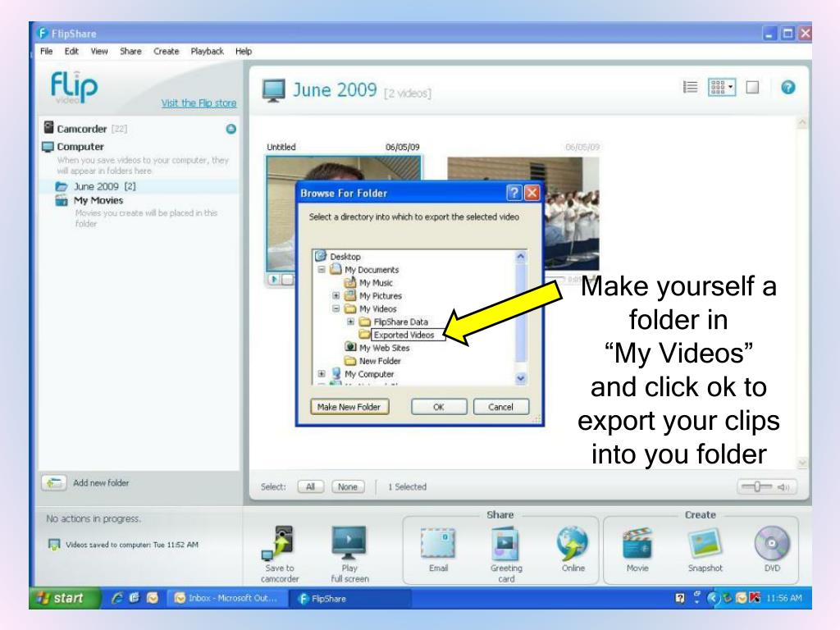Take a Snapshot from video
The image size is (840, 630).
705,543
